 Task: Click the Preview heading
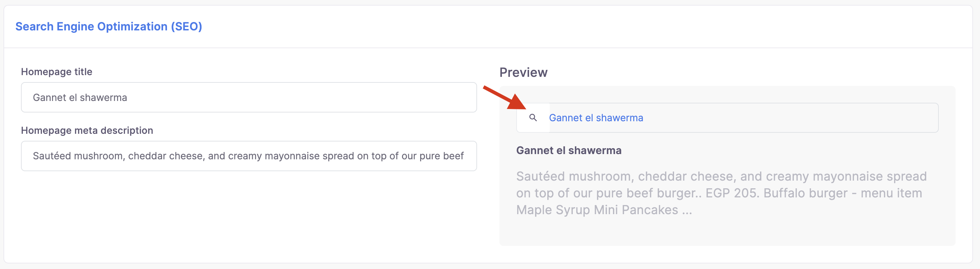pos(524,72)
